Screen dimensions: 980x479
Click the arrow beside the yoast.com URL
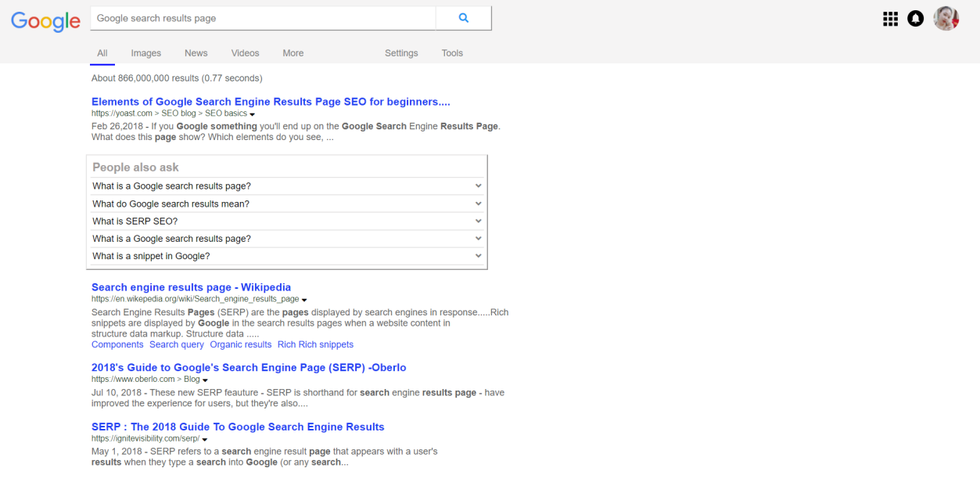point(253,114)
